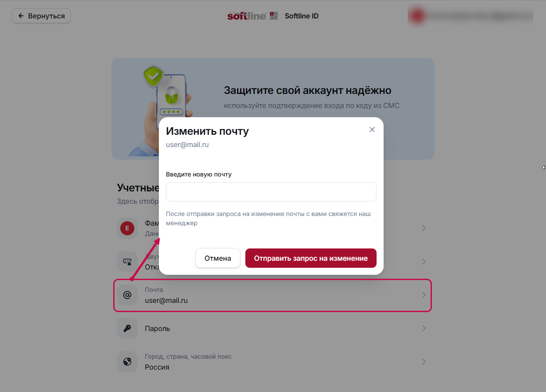Expand the Почта row chevron
546x392 pixels.
pyautogui.click(x=424, y=295)
